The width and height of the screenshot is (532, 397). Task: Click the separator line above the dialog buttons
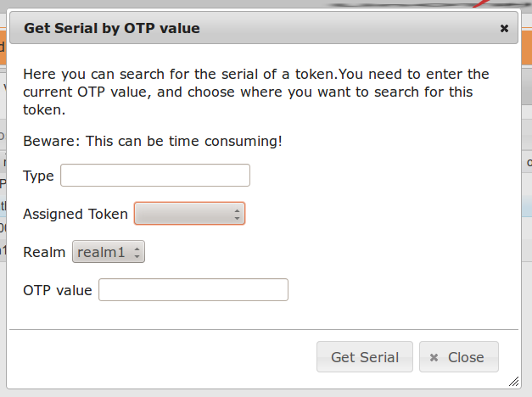pyautogui.click(x=263, y=328)
